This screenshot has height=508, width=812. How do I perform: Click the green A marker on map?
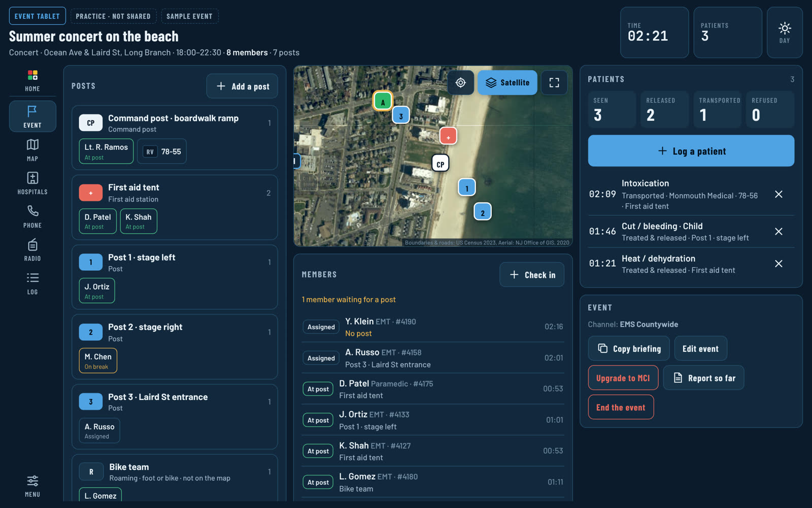pos(383,102)
